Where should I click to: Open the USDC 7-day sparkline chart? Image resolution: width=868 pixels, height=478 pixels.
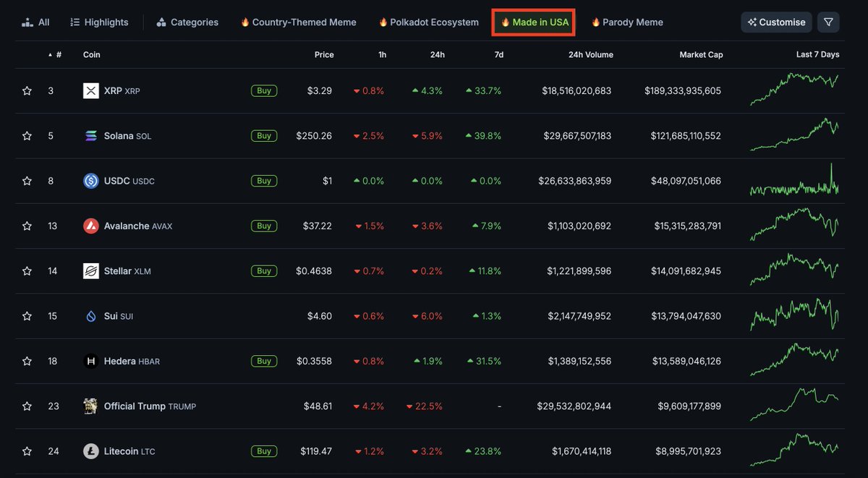pyautogui.click(x=794, y=181)
